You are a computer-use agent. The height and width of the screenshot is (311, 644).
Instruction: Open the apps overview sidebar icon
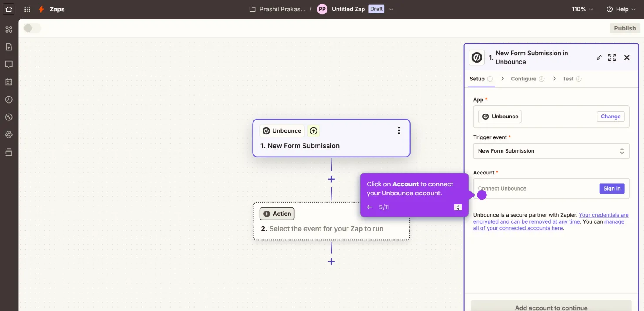tap(9, 30)
